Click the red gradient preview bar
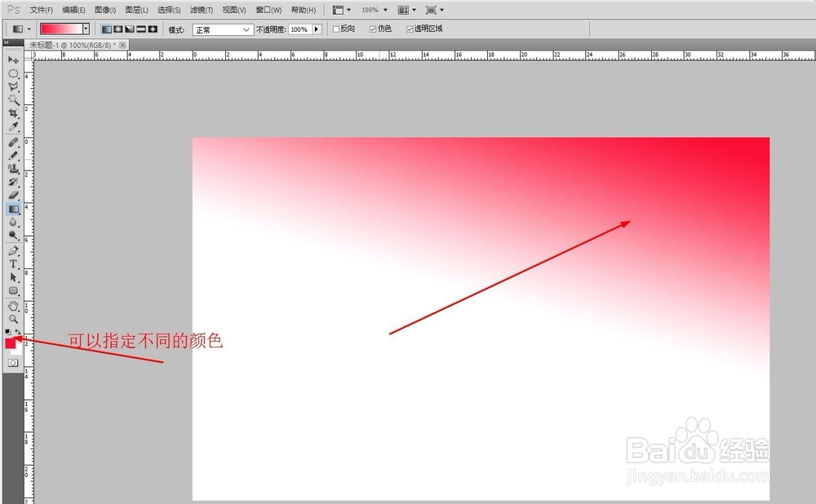This screenshot has height=504, width=816. point(61,29)
